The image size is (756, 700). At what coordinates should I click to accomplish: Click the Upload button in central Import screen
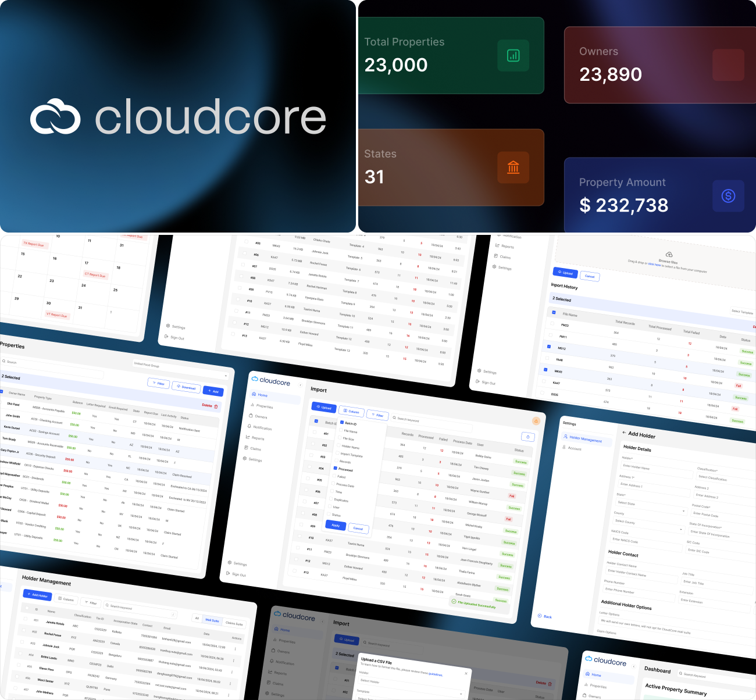tap(324, 407)
